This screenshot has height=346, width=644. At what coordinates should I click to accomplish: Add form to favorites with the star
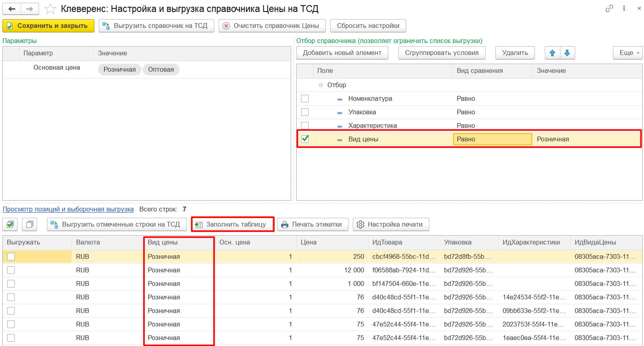pos(50,9)
